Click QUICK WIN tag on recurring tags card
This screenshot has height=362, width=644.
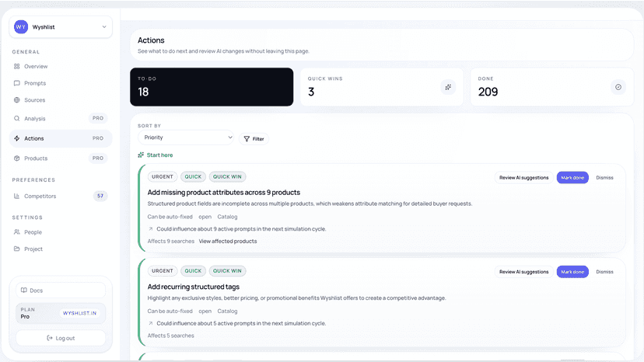[227, 271]
